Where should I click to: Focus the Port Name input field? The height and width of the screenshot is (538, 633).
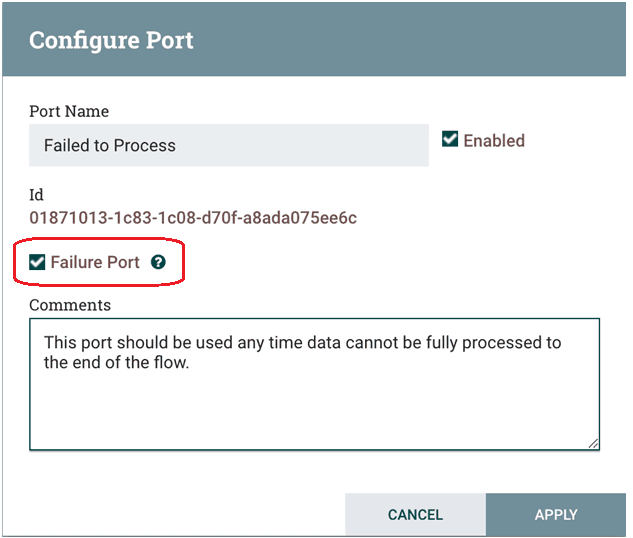click(x=229, y=145)
